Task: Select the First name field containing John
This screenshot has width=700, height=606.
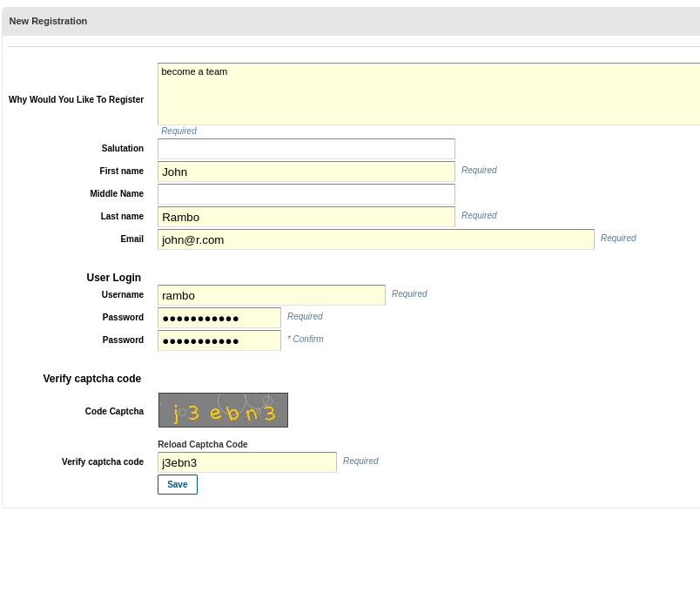Action: (306, 172)
